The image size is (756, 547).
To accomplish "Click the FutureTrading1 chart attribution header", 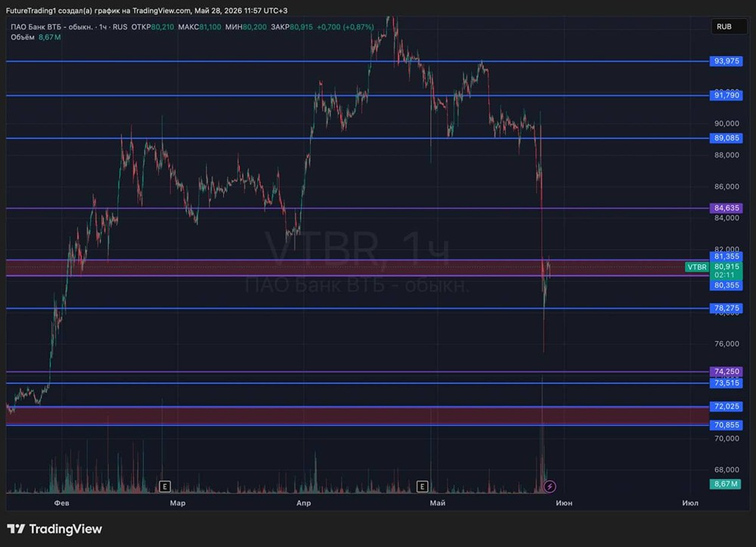I will pyautogui.click(x=147, y=10).
